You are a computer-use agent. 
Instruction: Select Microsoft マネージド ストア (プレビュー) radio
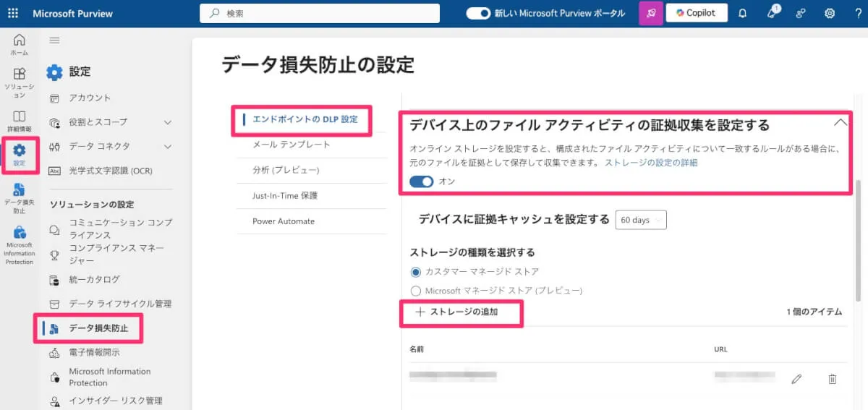(415, 291)
